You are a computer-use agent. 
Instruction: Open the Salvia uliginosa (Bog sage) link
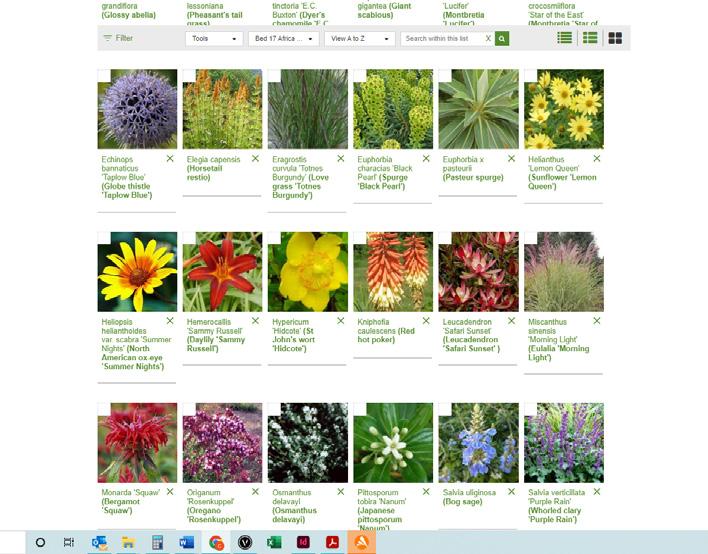coord(469,497)
